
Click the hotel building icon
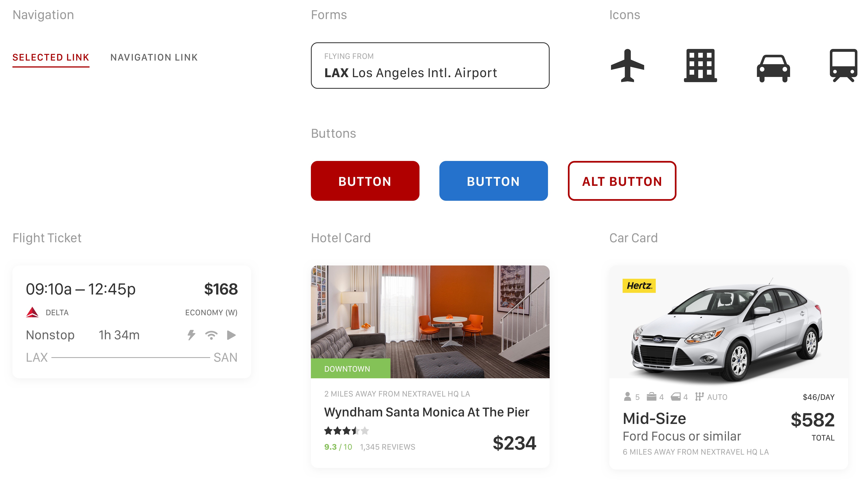pyautogui.click(x=700, y=66)
